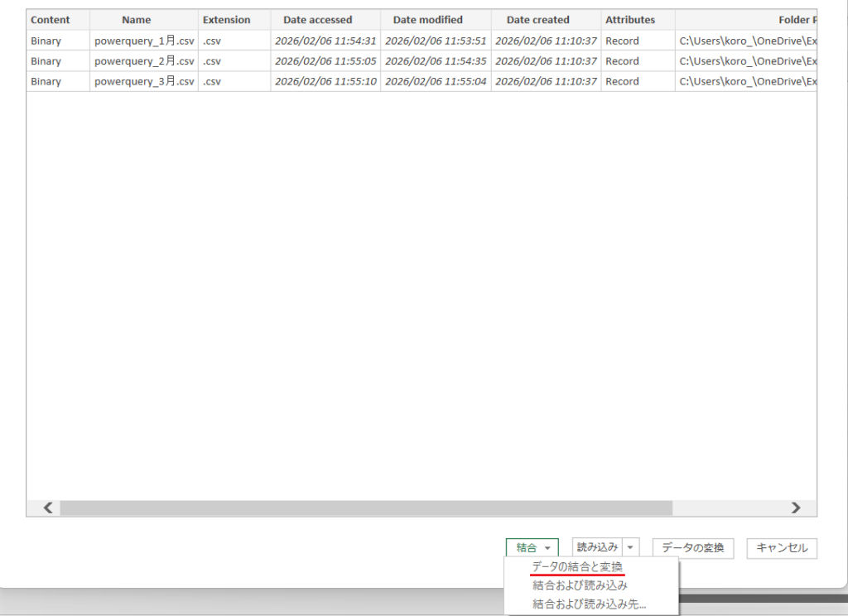Cancel the dialog with キャンセル
This screenshot has height=616, width=848.
781,548
